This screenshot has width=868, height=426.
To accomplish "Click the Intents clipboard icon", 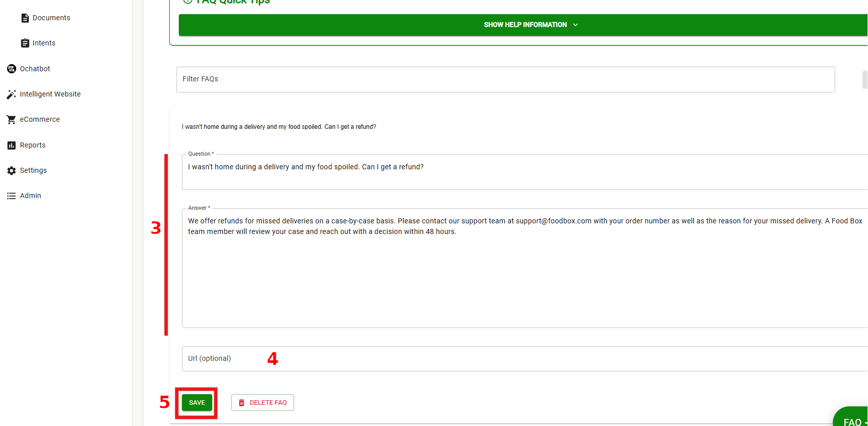I will 25,43.
